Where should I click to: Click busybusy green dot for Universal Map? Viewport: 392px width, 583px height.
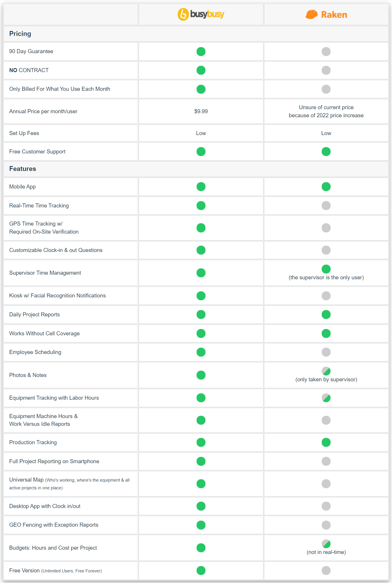201,484
